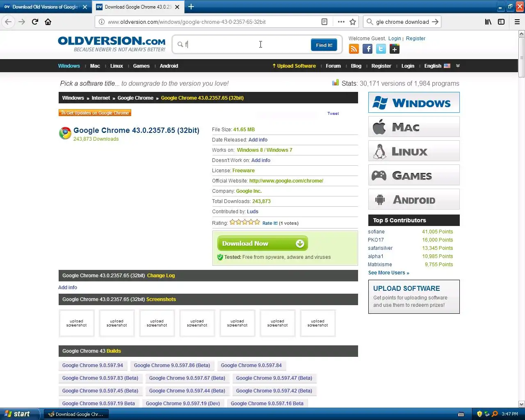Select the Android nav menu item
The image size is (525, 420).
coord(169,66)
